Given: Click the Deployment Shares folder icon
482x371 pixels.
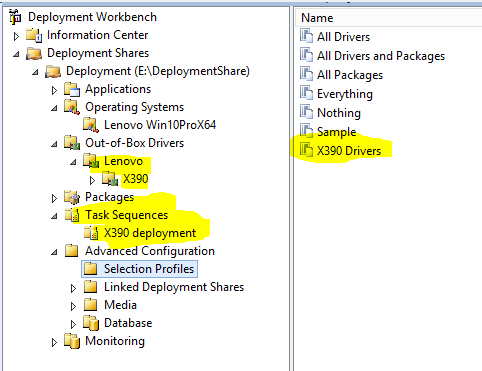Looking at the screenshot, I should pyautogui.click(x=34, y=53).
